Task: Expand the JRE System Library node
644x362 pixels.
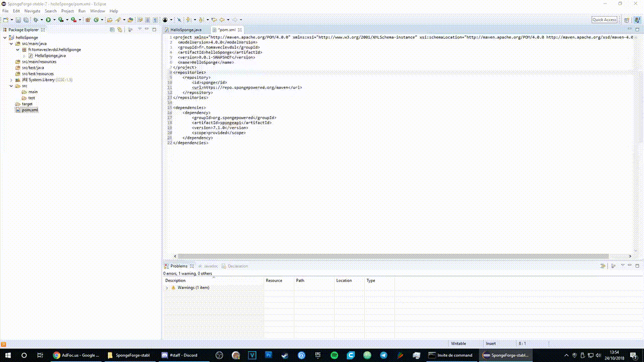Action: pos(12,80)
